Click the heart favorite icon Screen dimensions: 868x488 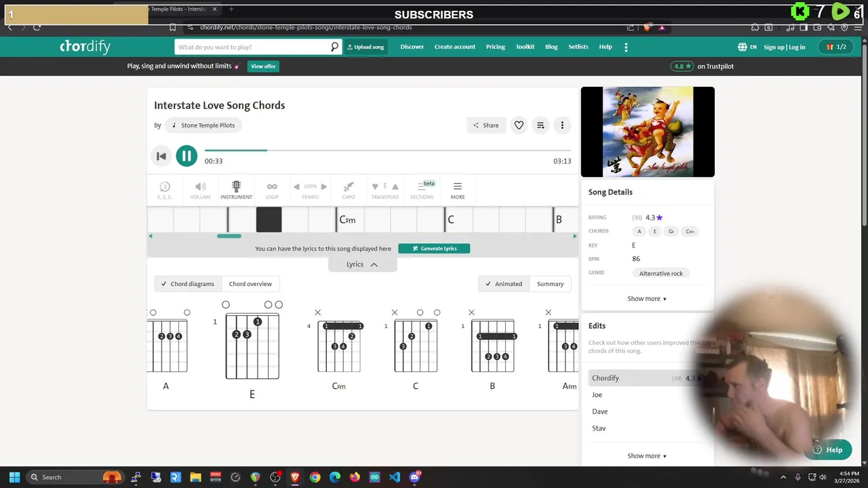click(519, 125)
